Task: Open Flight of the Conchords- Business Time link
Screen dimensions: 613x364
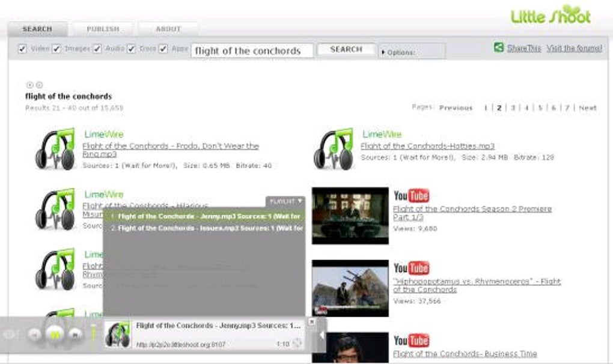Action: tap(465, 354)
